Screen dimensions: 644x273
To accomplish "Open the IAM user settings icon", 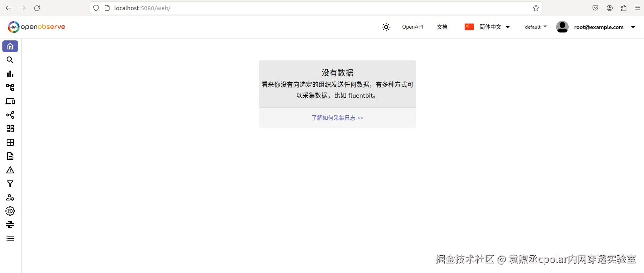I will (x=10, y=197).
